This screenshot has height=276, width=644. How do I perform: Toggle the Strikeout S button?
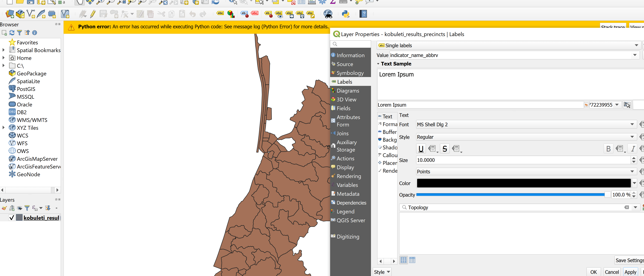pyautogui.click(x=445, y=148)
